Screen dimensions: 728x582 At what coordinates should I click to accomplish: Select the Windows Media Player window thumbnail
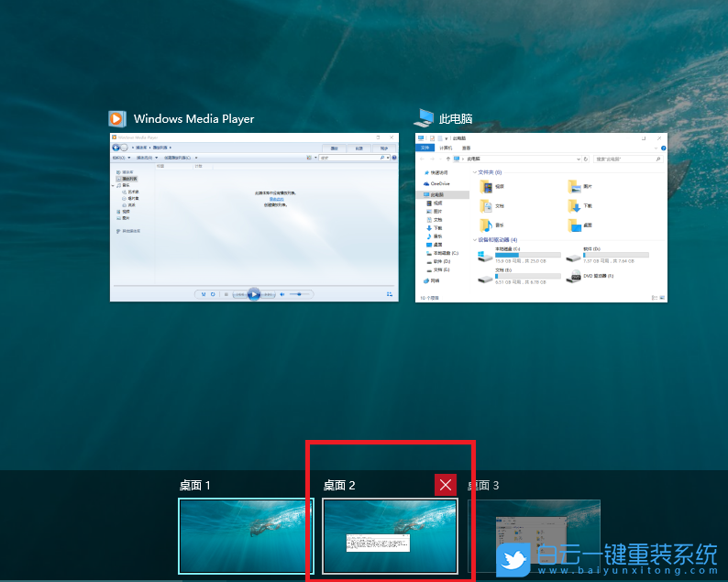click(x=254, y=217)
